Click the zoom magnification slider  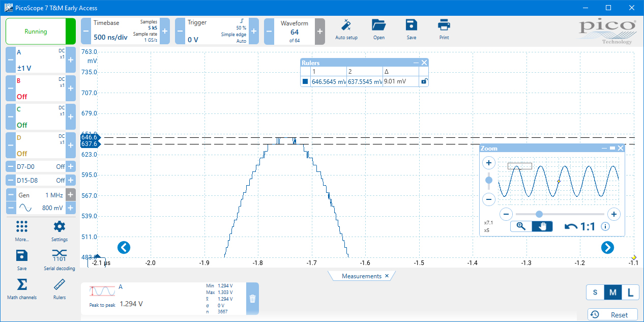[x=539, y=214]
